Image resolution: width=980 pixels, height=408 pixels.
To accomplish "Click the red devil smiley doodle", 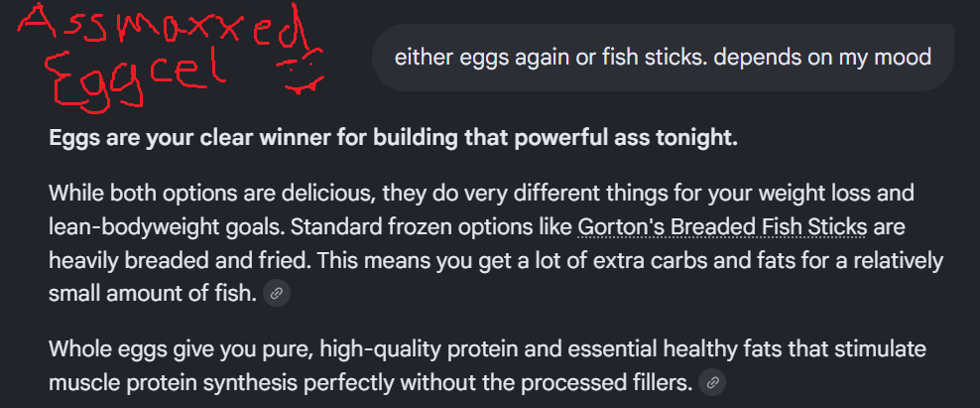I will click(x=304, y=70).
